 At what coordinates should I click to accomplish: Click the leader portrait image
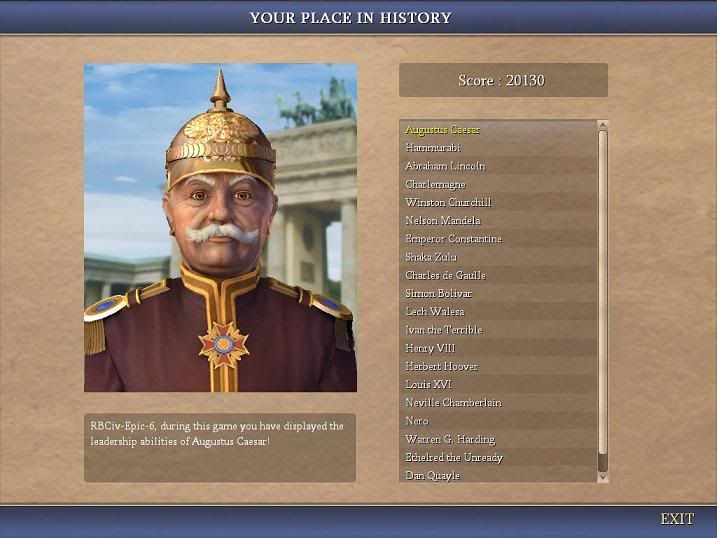220,228
